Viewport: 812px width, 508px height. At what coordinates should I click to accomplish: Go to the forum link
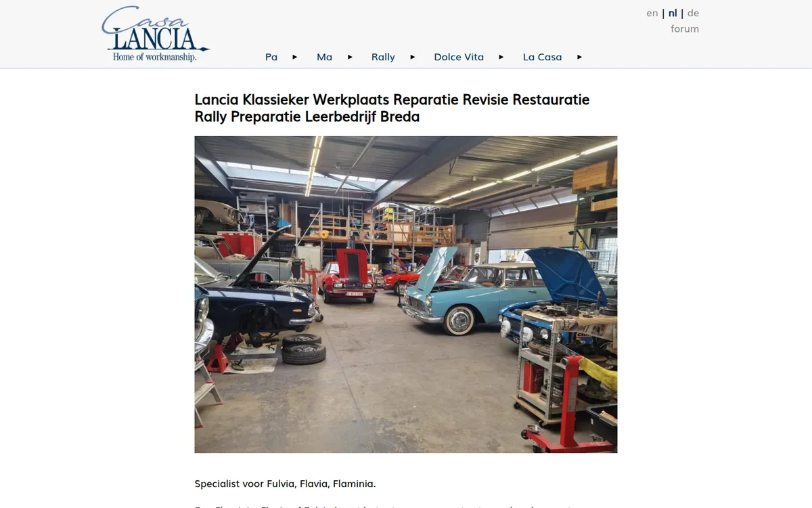point(685,28)
